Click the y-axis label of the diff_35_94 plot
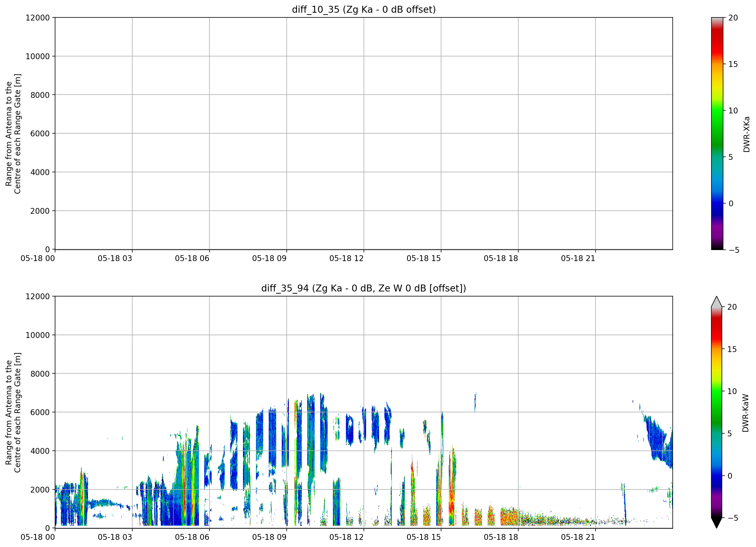 click(x=13, y=412)
